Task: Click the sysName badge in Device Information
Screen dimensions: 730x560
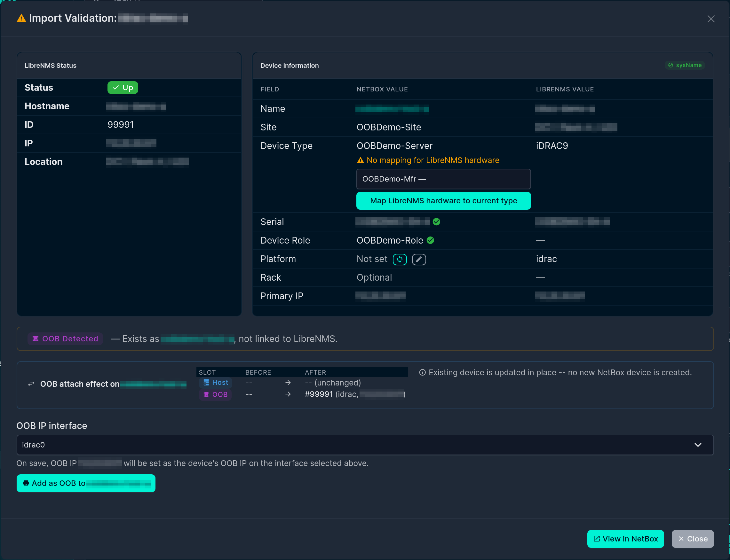Action: click(x=685, y=65)
